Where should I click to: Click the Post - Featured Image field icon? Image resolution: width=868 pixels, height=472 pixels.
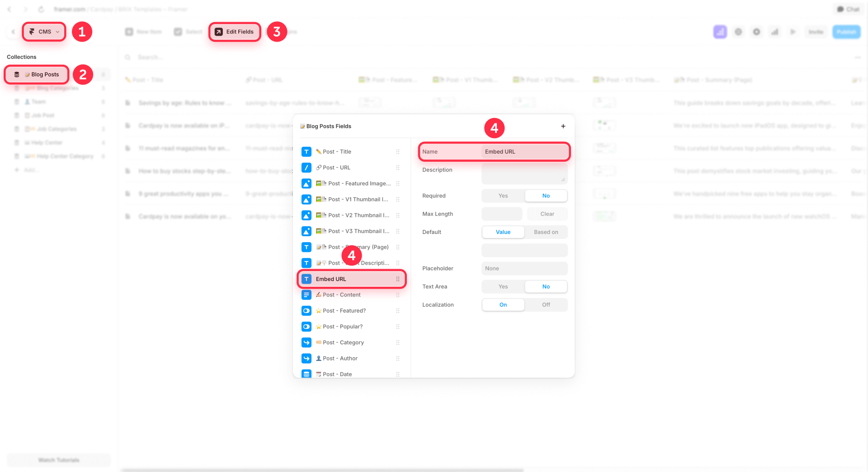[307, 183]
